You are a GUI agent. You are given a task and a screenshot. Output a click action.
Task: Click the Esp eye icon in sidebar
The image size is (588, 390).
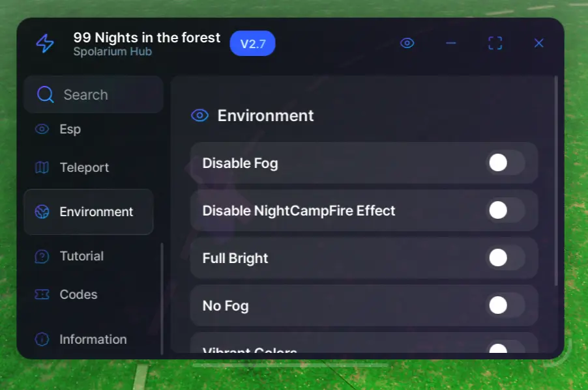pos(42,129)
